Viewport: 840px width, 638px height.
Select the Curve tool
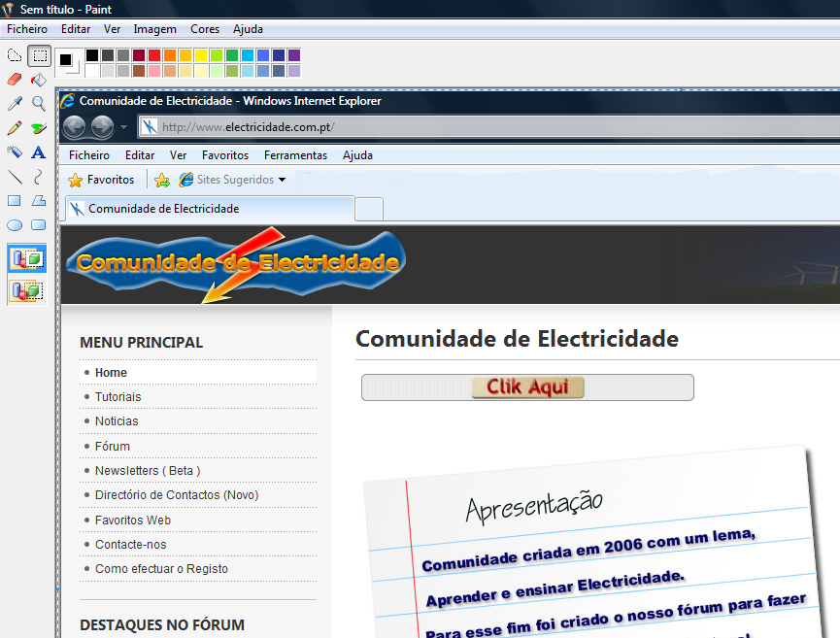(39, 177)
